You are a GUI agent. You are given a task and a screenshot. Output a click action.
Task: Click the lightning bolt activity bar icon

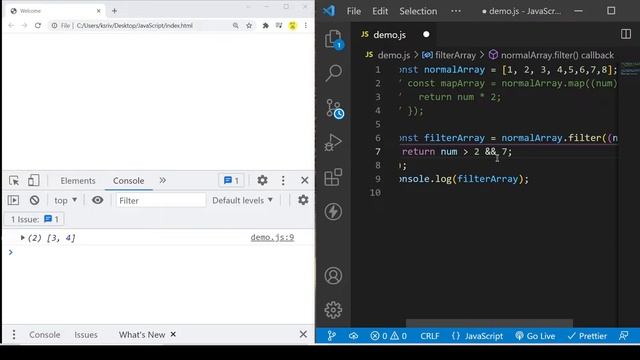click(333, 211)
